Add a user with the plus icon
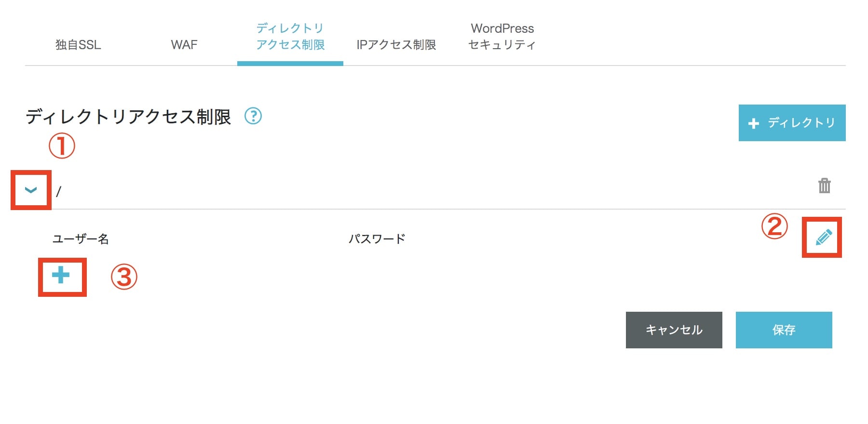Screen dimensions: 868x424 coord(61,275)
